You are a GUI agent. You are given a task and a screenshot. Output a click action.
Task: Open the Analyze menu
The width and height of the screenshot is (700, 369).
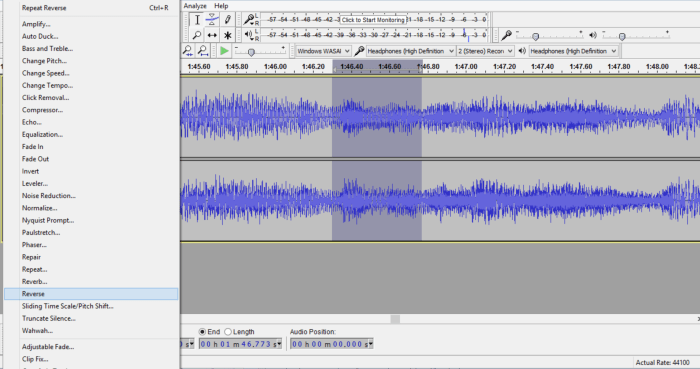pos(195,6)
